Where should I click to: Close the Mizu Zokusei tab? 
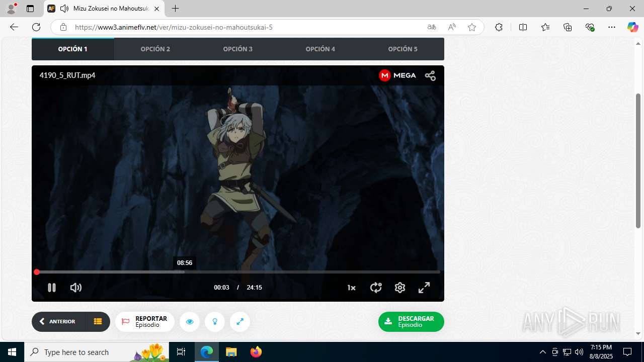pyautogui.click(x=156, y=9)
